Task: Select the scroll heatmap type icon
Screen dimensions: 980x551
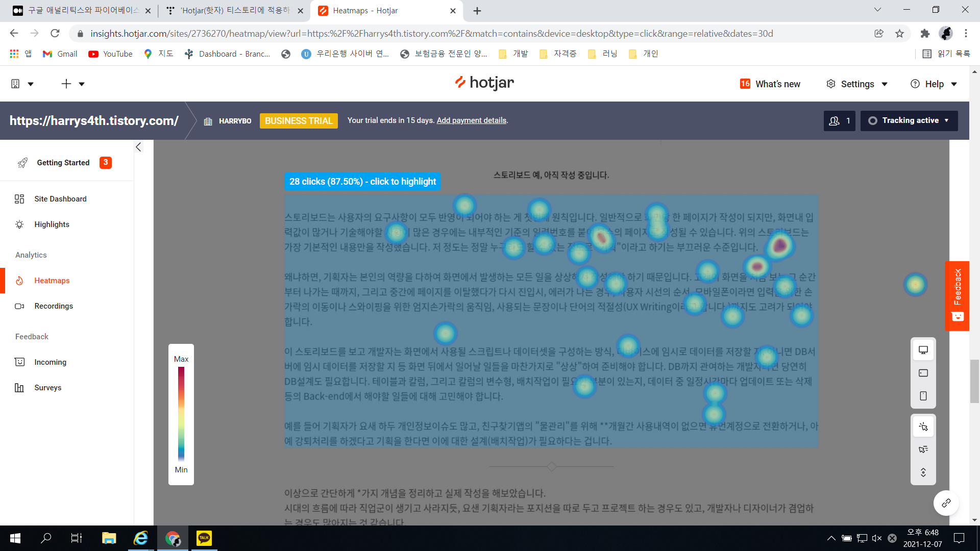Action: (x=923, y=472)
